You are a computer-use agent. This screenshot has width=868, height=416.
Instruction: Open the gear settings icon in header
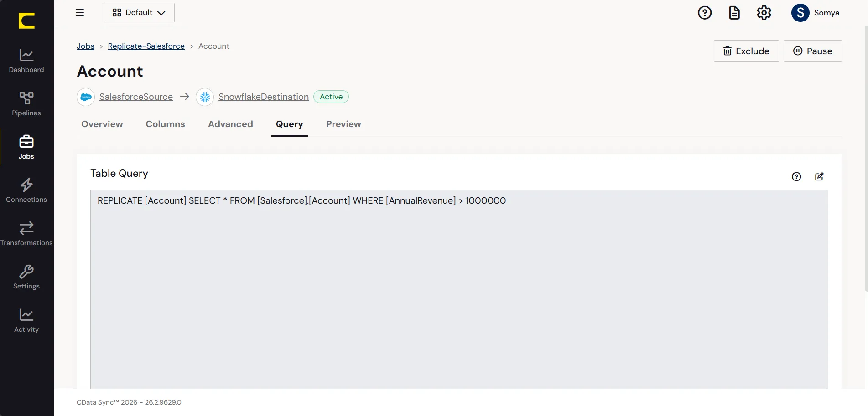[x=764, y=13]
